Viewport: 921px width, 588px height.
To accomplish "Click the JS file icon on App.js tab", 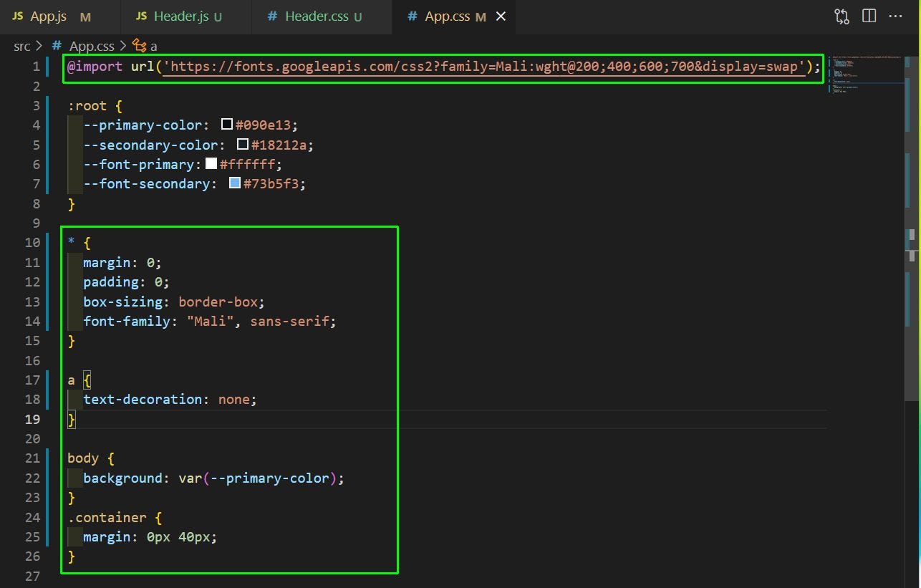I will 18,16.
